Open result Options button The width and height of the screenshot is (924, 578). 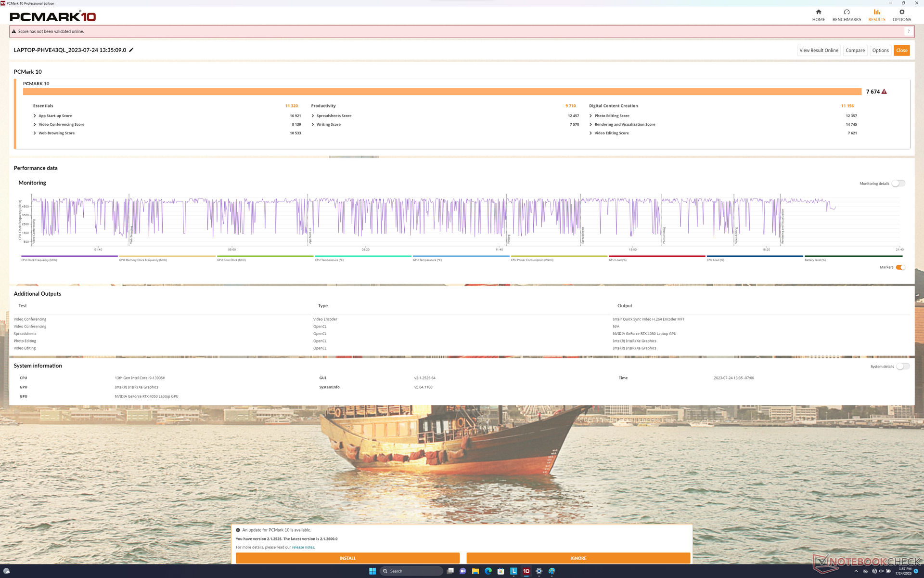[880, 51]
